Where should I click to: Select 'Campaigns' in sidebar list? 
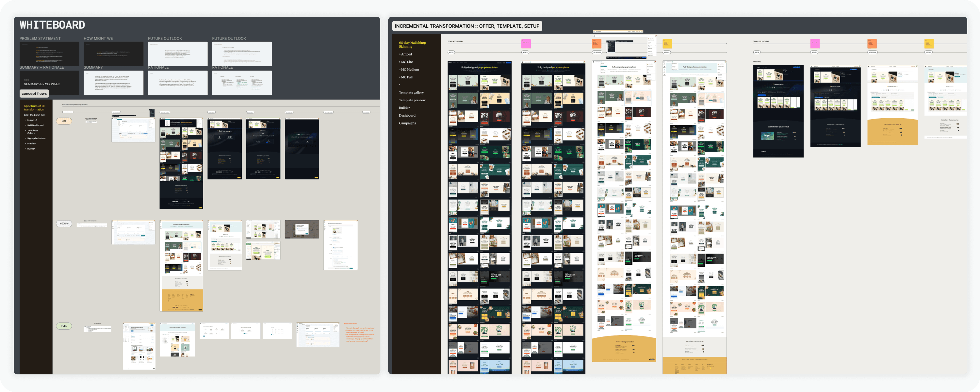click(407, 123)
